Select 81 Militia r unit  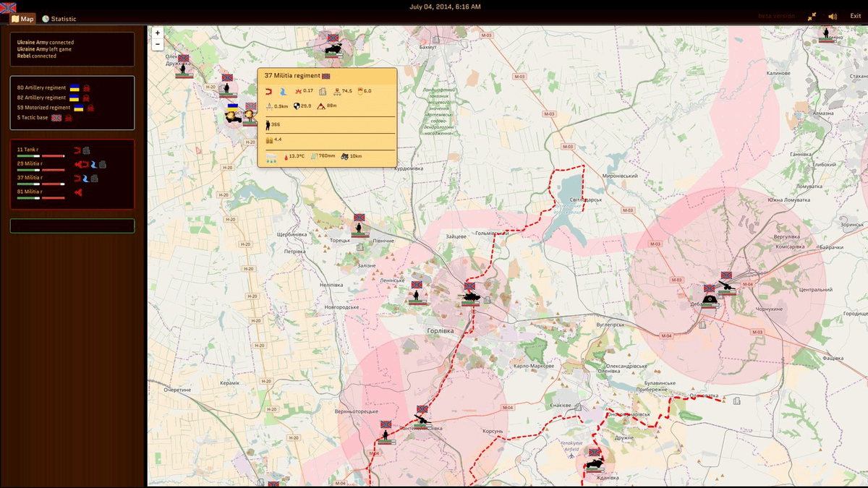coord(30,192)
